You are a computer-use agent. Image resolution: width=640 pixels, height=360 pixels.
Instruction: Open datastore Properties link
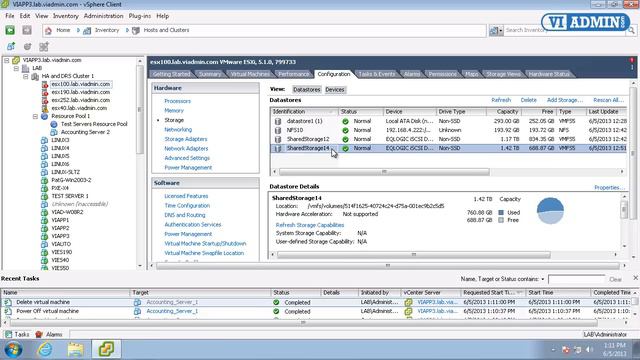[609, 187]
